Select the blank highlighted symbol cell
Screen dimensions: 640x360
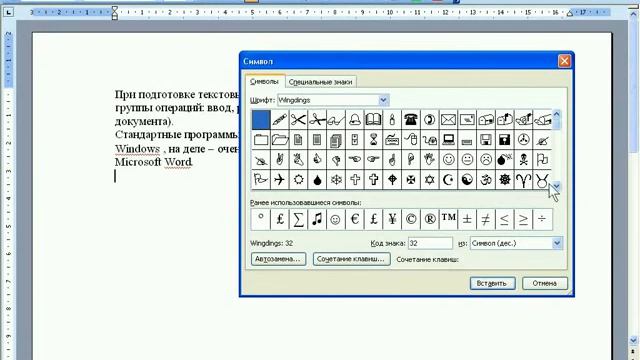(x=261, y=120)
